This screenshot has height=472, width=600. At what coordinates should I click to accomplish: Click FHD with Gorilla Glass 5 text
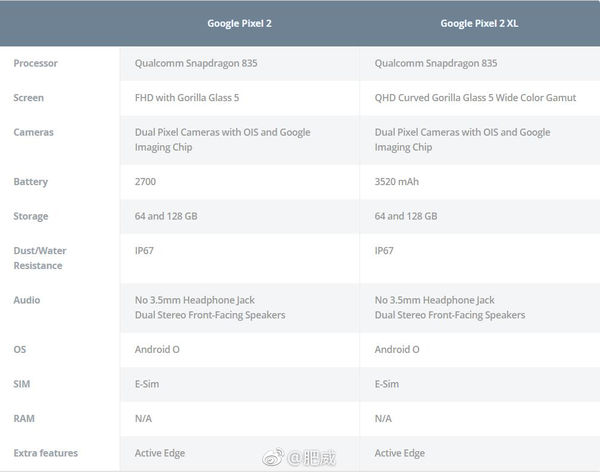click(x=187, y=98)
